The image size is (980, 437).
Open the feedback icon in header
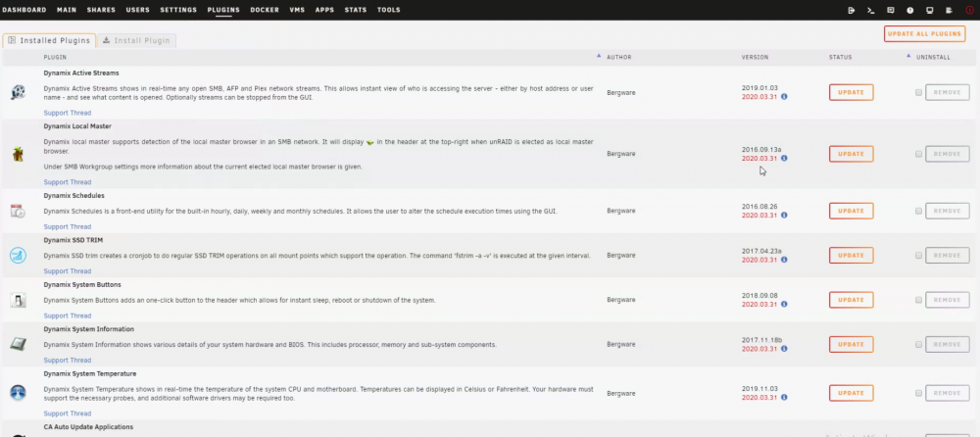pyautogui.click(x=891, y=10)
